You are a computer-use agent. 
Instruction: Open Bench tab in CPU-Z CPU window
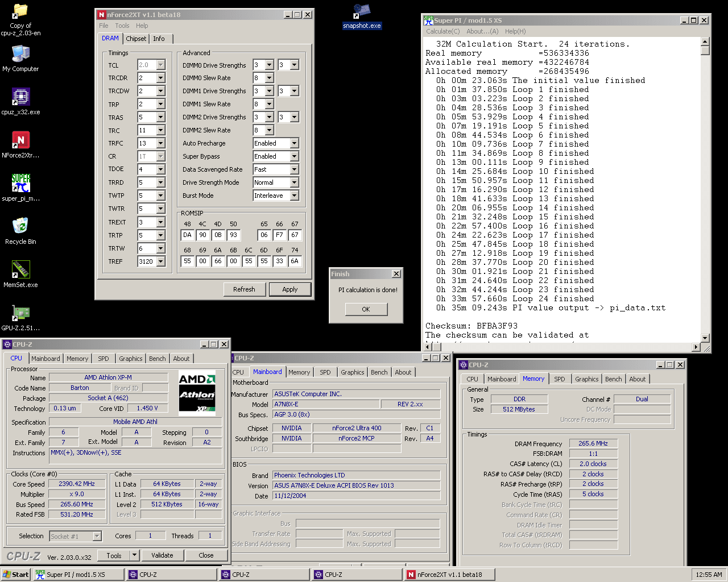158,359
